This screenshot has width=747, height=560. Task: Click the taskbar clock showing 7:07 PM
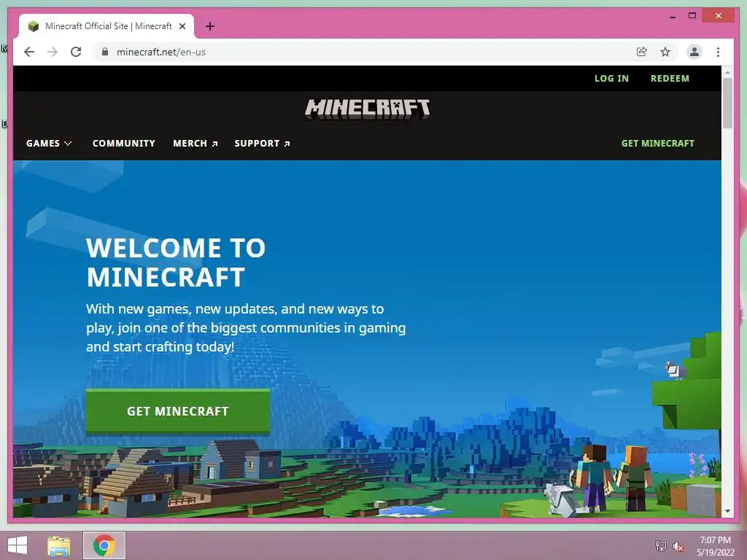coord(715,546)
